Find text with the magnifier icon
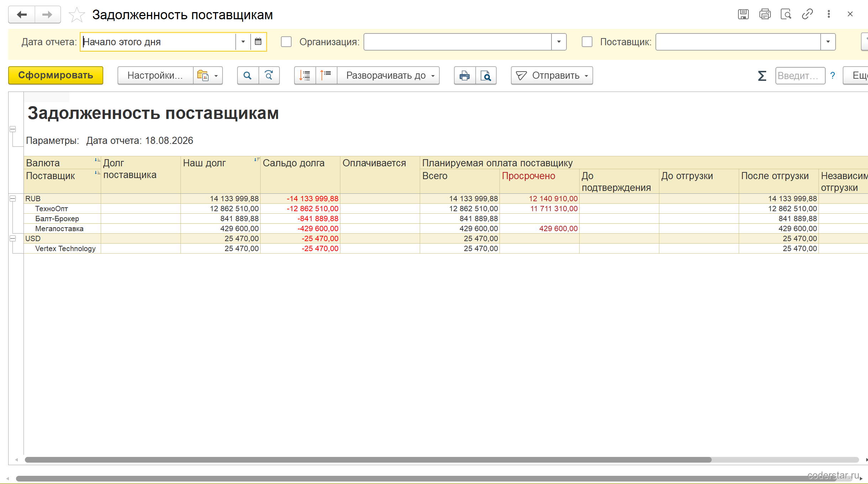The image size is (868, 484). click(247, 76)
